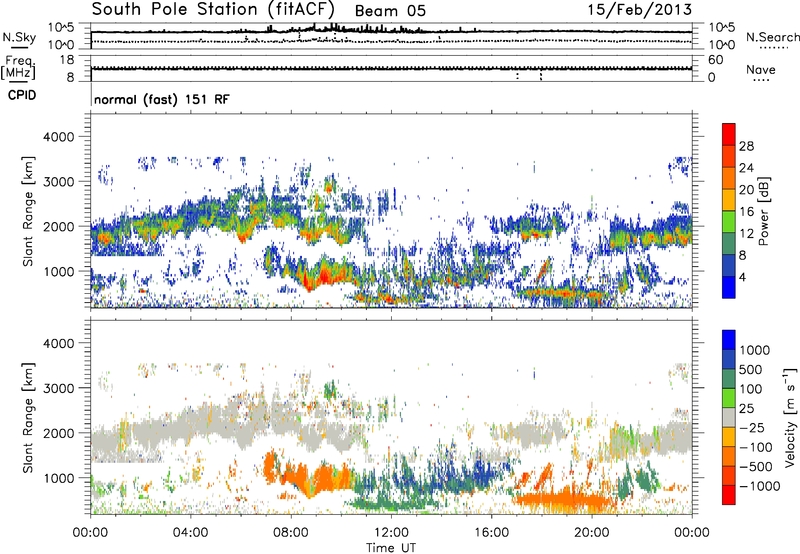Click the '08:00' time tick label
The width and height of the screenshot is (800, 554).
291,533
